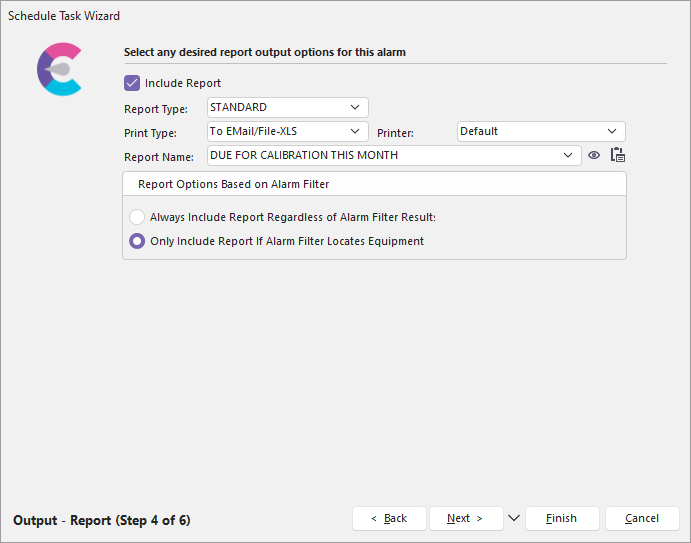Uncheck the Include Report checkbox
Image resolution: width=691 pixels, height=543 pixels.
132,83
